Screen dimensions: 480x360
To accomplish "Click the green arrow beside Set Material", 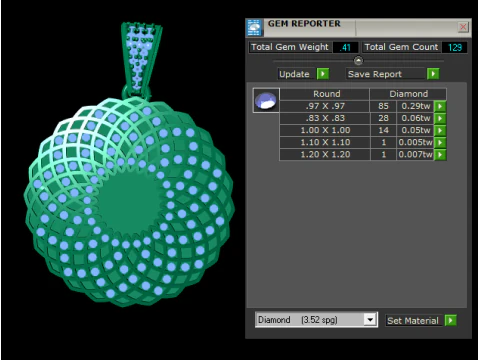I will (450, 320).
